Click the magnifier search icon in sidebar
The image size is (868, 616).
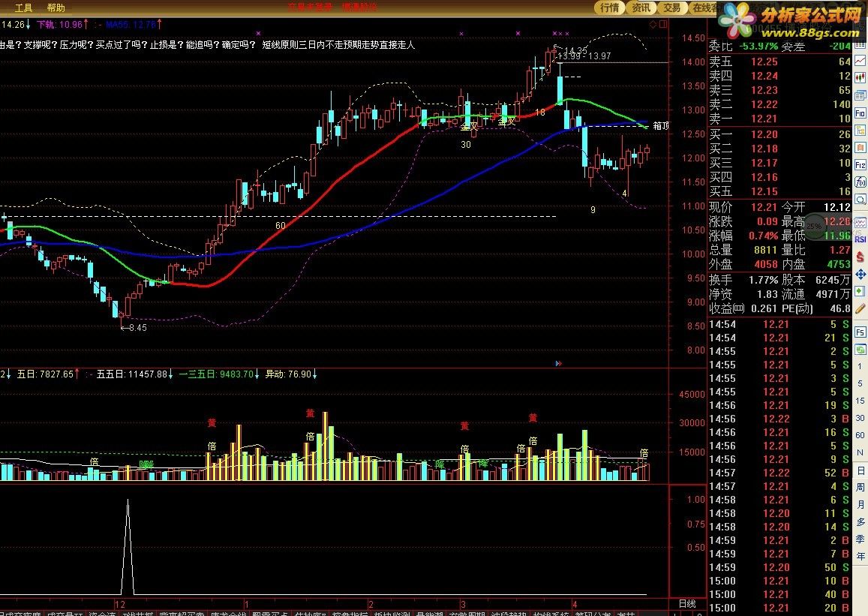860,200
